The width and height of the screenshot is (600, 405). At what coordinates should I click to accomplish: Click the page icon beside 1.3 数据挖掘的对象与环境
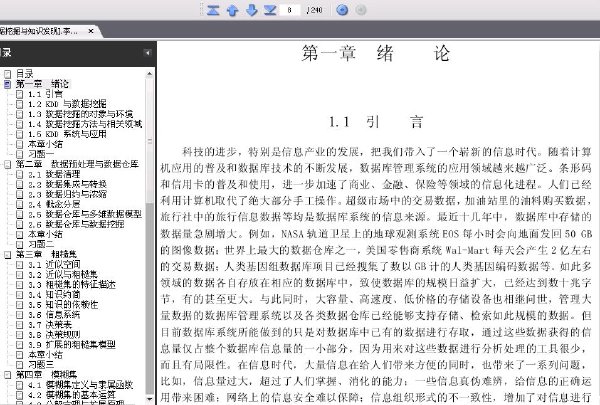pyautogui.click(x=20, y=114)
